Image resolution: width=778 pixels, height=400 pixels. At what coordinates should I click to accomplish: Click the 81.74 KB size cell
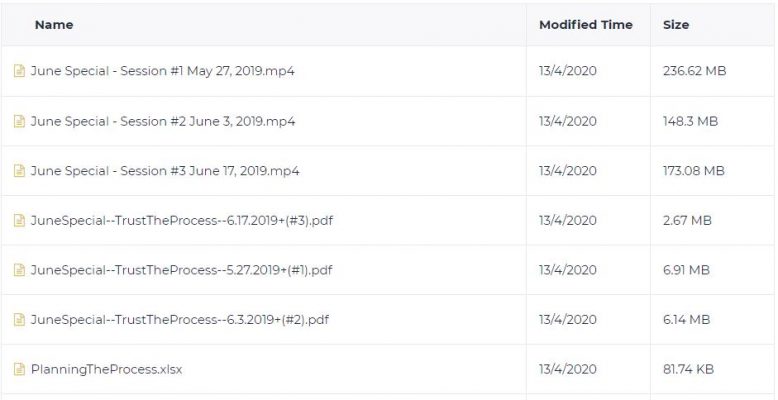(688, 369)
